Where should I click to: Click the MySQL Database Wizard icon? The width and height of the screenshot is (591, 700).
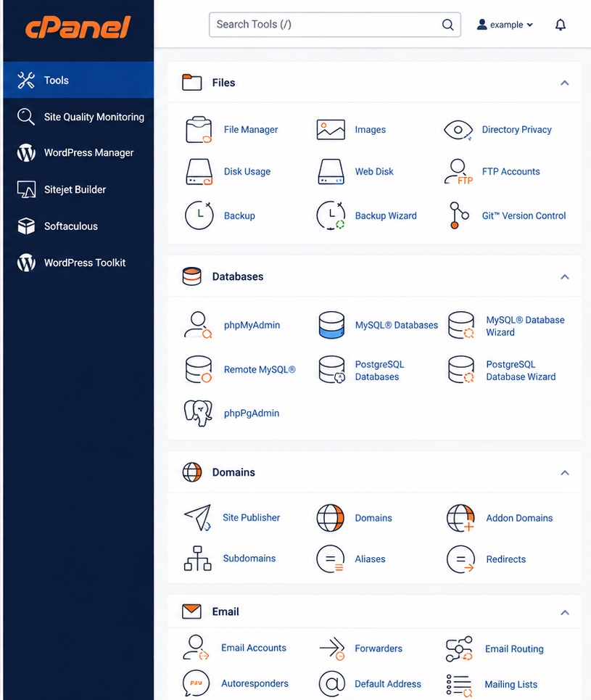click(x=461, y=325)
